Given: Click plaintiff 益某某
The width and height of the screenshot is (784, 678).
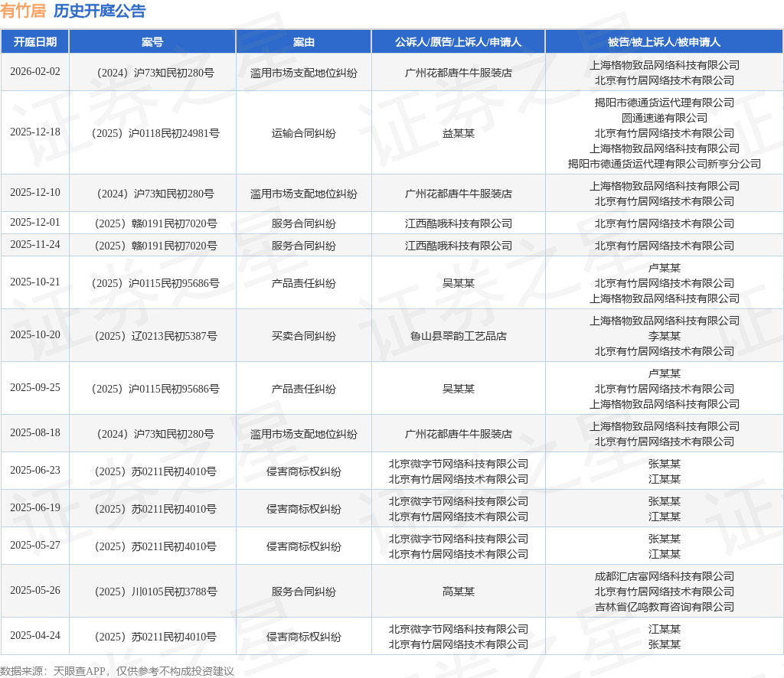Looking at the screenshot, I should (458, 133).
